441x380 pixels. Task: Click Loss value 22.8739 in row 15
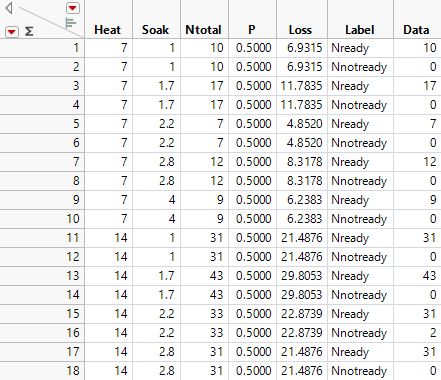coord(302,314)
